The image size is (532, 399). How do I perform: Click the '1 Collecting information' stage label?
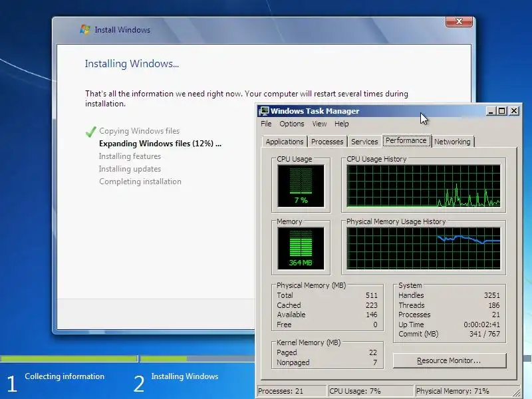pyautogui.click(x=56, y=382)
